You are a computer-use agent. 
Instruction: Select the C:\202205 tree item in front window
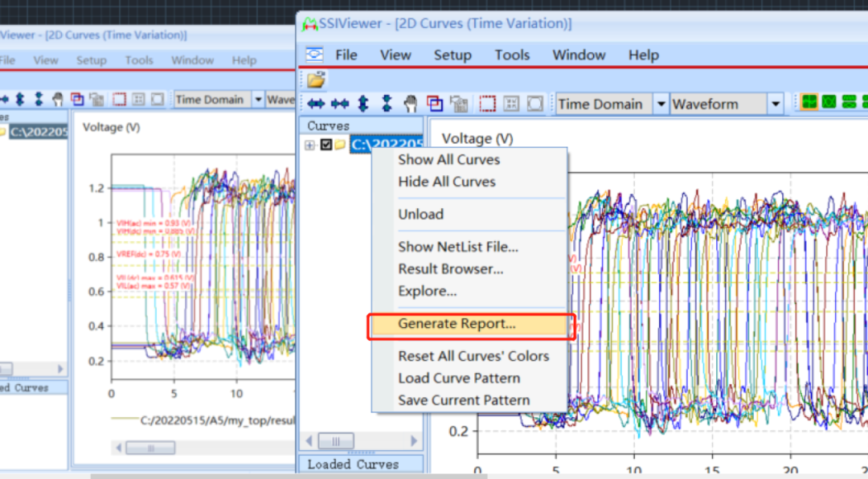pos(387,145)
